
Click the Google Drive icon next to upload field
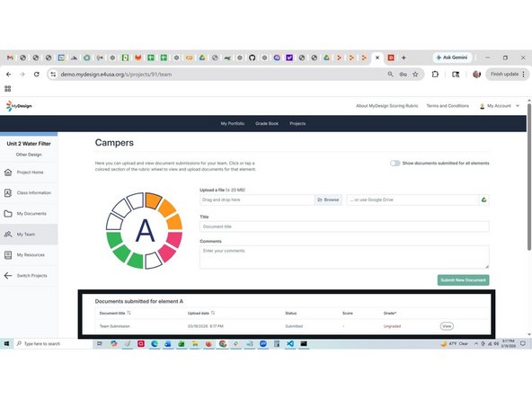click(x=483, y=199)
